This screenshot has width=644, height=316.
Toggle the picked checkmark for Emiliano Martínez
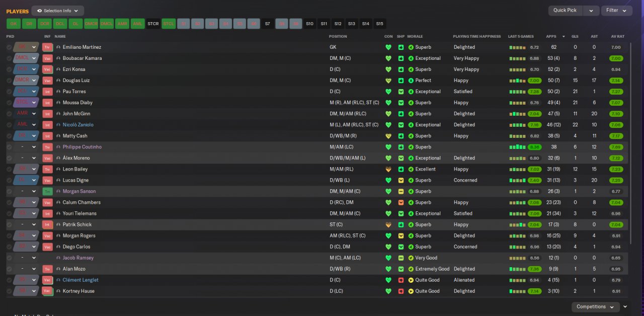click(9, 47)
